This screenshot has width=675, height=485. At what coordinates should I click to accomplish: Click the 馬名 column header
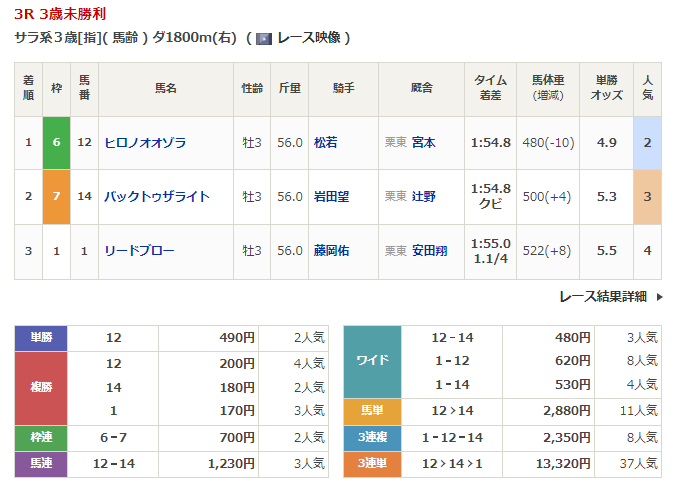(165, 88)
